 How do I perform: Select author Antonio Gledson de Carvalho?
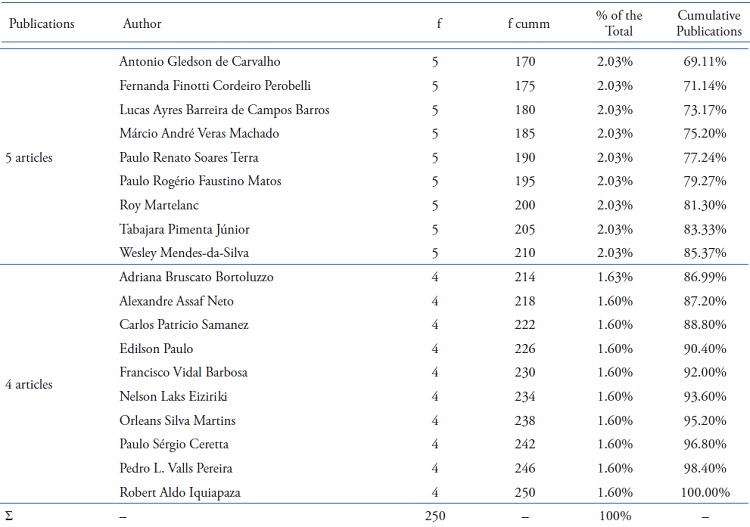pos(202,63)
